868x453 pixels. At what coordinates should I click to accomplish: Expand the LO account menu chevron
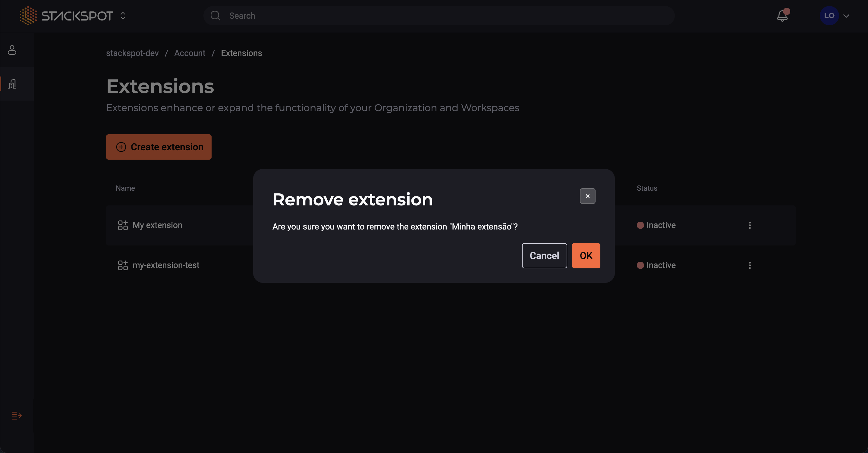[x=846, y=16]
